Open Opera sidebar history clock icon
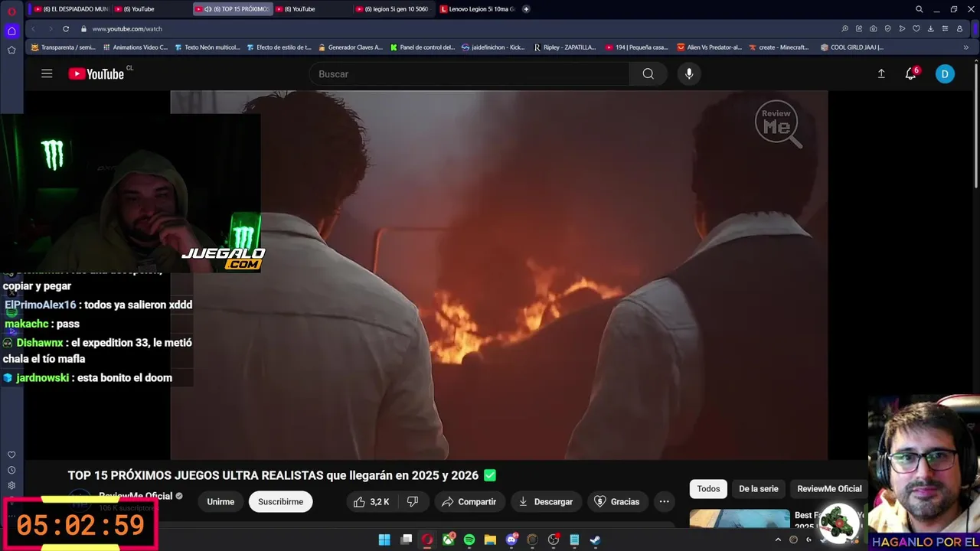 11,470
